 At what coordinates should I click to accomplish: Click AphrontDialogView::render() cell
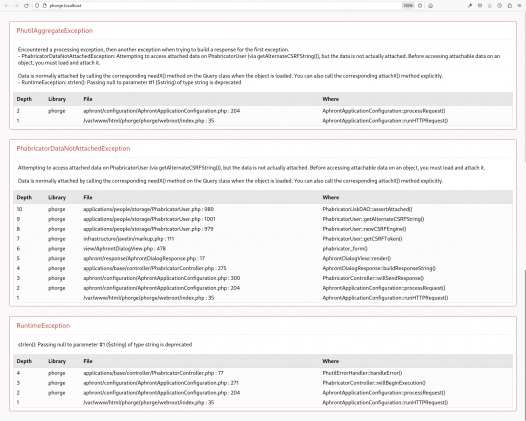pos(357,258)
